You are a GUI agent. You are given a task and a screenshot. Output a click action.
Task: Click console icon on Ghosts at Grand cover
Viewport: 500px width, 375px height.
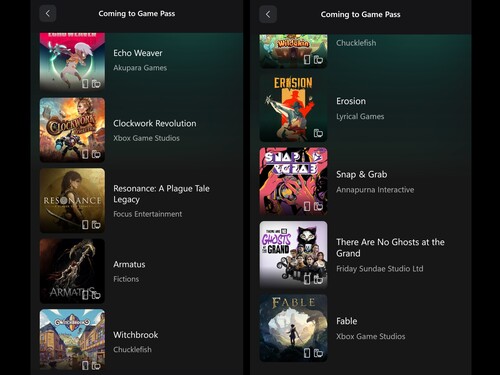coord(307,280)
